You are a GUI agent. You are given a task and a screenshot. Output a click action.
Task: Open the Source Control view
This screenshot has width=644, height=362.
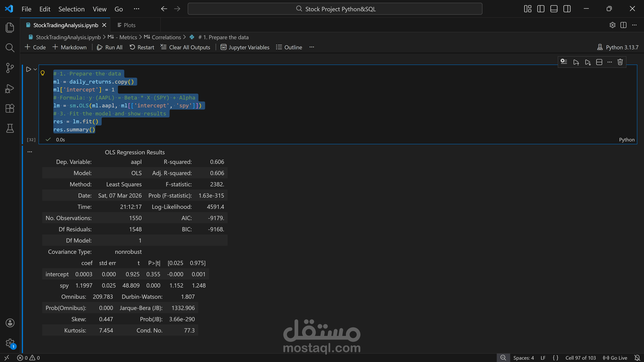[x=10, y=68]
